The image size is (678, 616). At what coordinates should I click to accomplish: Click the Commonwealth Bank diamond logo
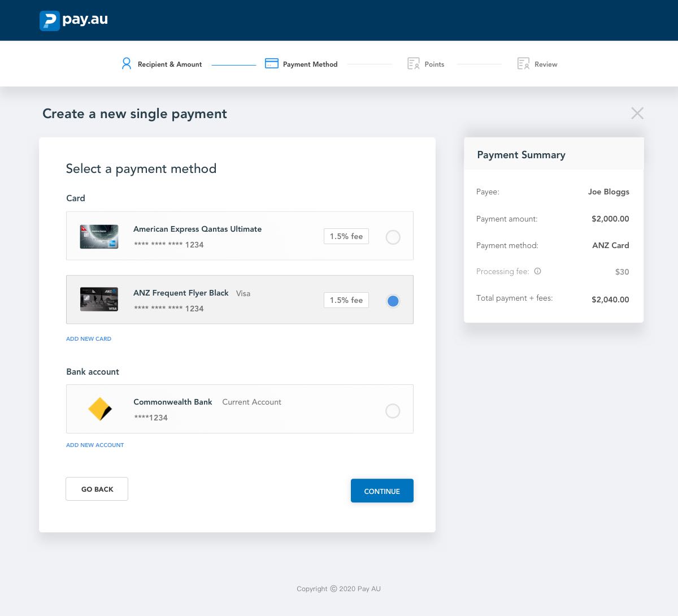tap(100, 409)
